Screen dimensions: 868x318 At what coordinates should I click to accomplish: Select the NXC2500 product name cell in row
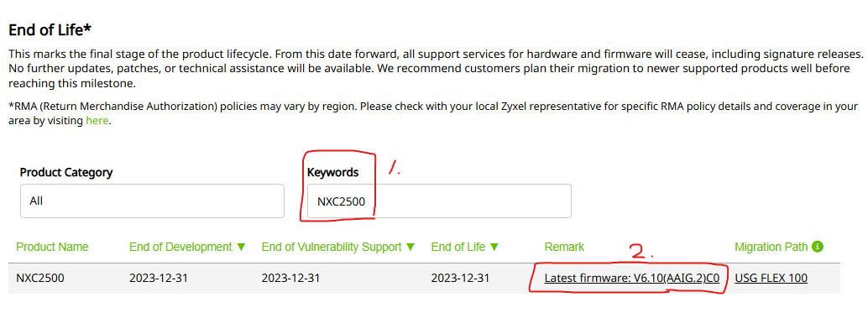tap(40, 279)
